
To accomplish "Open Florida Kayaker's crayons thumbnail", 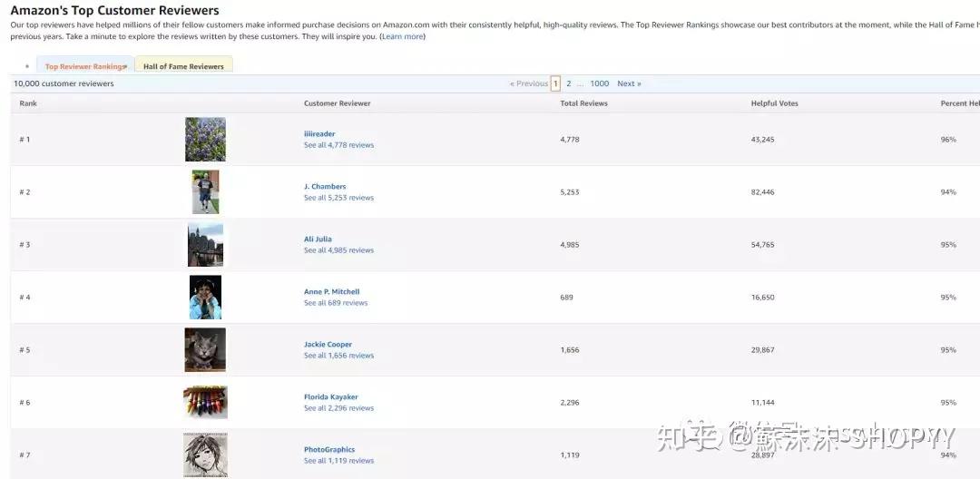I will click(x=206, y=402).
